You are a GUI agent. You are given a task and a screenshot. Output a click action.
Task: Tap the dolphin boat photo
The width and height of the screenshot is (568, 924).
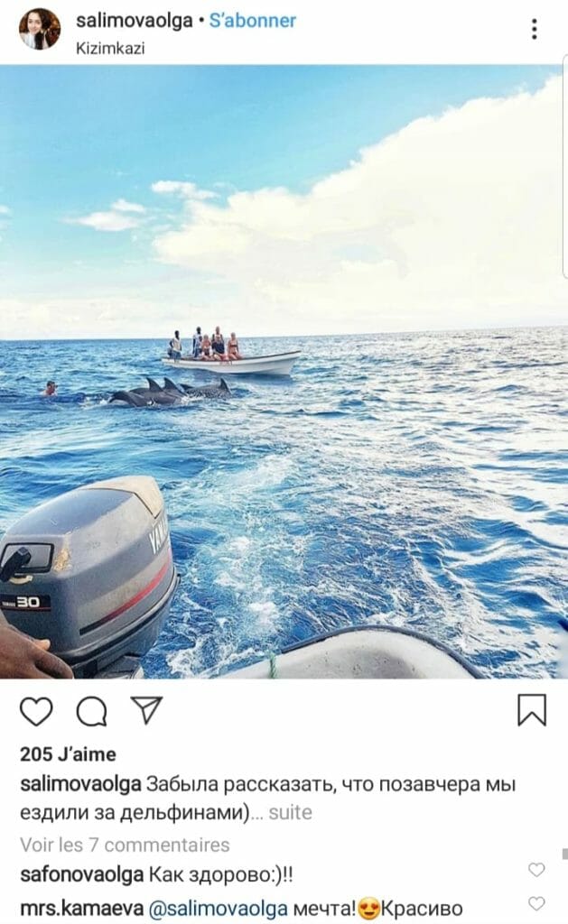click(x=284, y=371)
